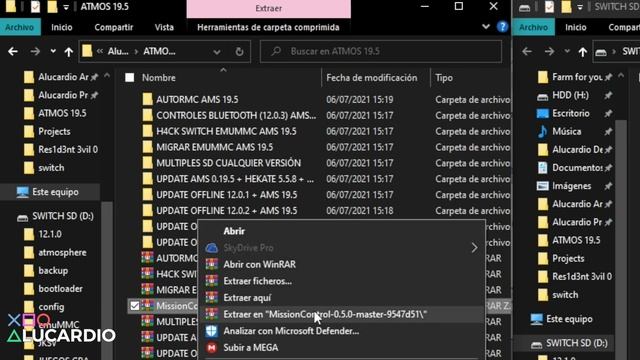
Task: Open recent locations dropdown in ATMOS window
Action: pos(53,51)
